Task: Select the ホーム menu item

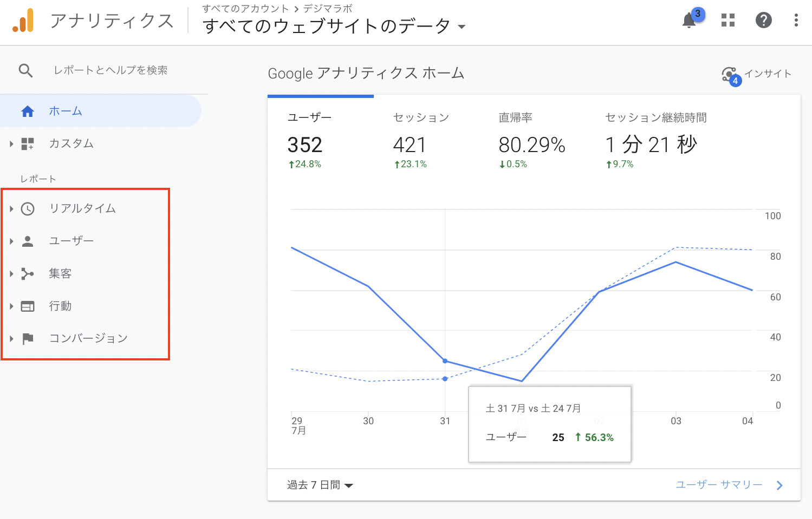Action: [x=66, y=111]
